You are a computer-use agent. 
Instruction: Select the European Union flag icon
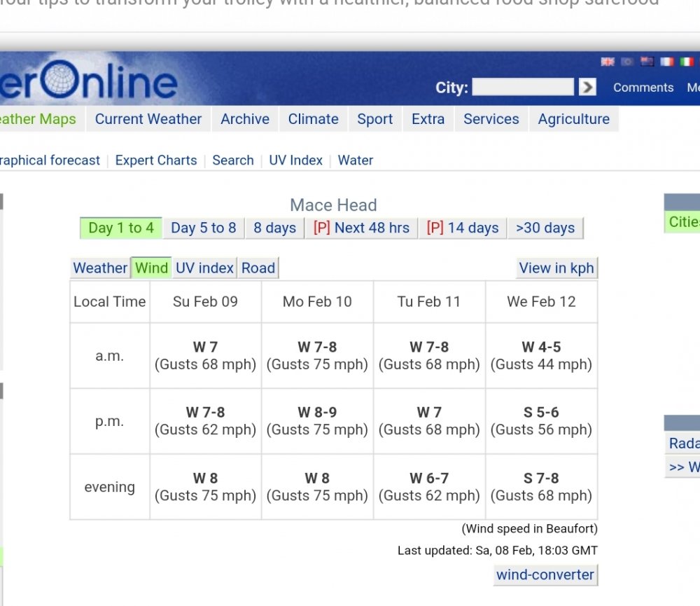pos(627,62)
